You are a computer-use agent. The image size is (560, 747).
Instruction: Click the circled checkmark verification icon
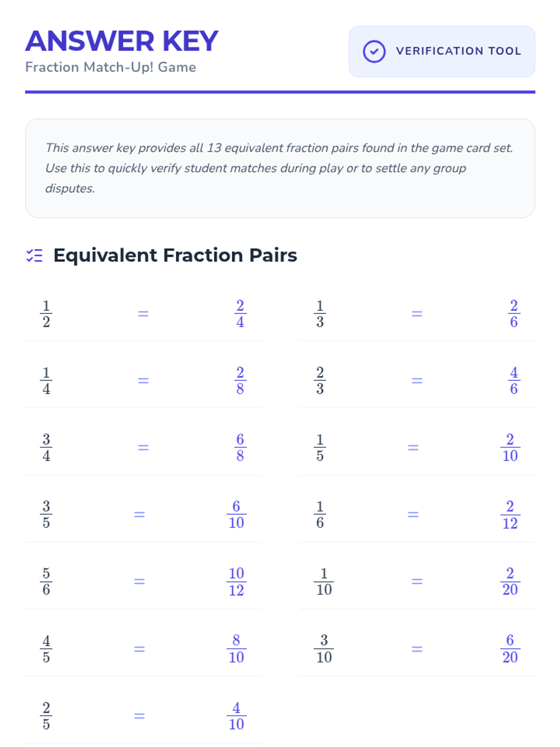pyautogui.click(x=374, y=51)
